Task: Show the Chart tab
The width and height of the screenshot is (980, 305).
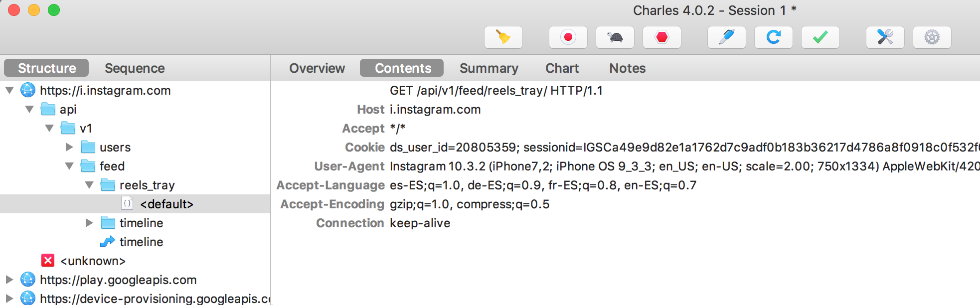Action: pyautogui.click(x=562, y=68)
